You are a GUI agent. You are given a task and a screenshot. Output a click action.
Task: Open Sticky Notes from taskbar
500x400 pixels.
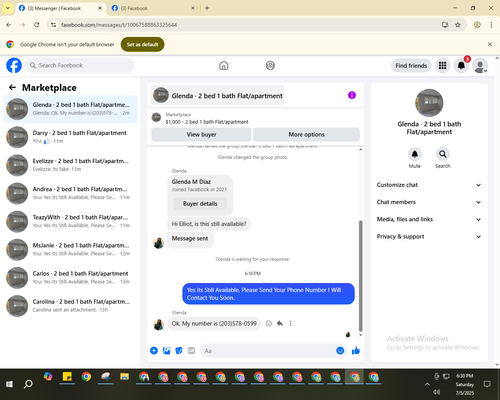pyautogui.click(x=67, y=377)
